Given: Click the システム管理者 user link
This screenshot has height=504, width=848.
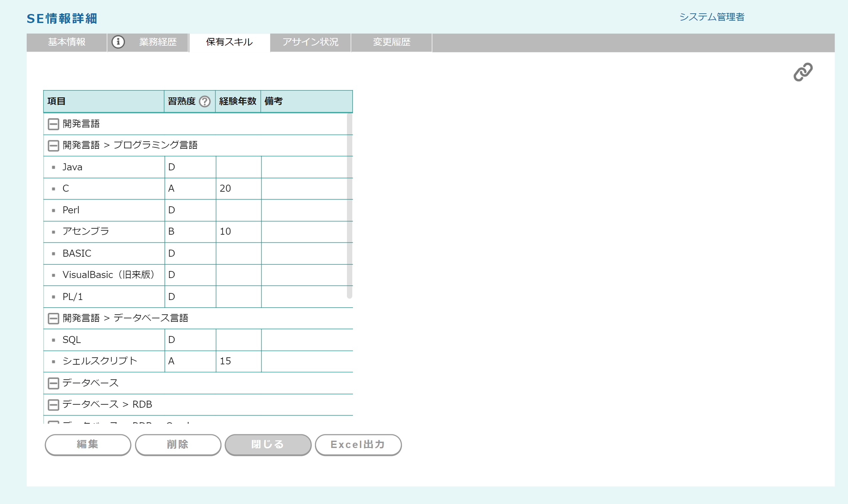Looking at the screenshot, I should [711, 17].
